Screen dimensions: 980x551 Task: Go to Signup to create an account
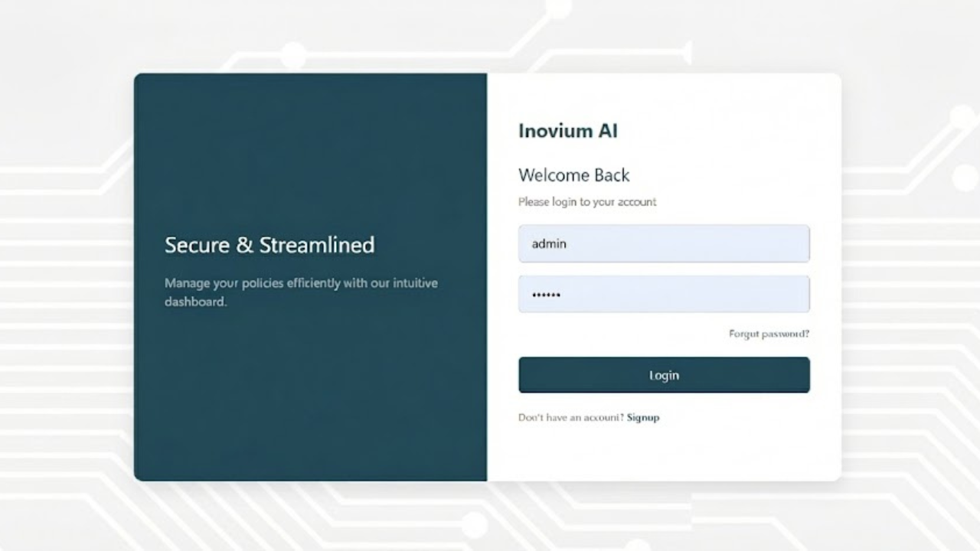642,418
